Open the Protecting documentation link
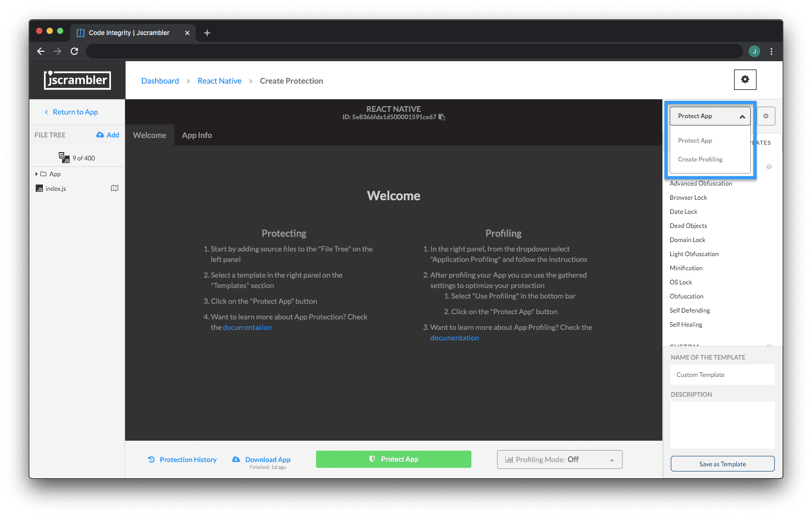 [x=247, y=327]
